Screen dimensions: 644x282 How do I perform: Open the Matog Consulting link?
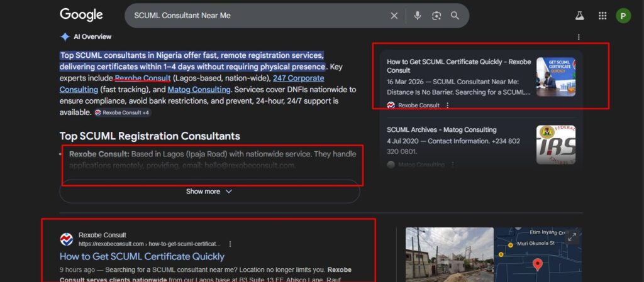coord(194,90)
